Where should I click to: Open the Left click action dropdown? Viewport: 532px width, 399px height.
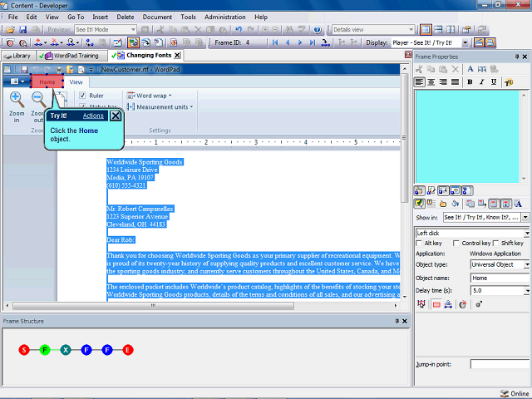tap(527, 233)
